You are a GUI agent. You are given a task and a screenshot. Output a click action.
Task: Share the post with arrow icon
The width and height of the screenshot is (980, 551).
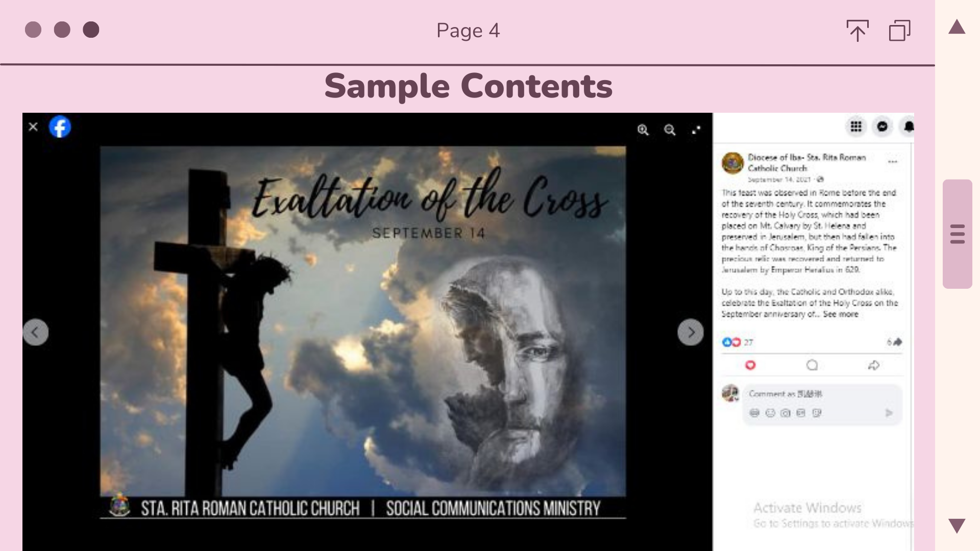pyautogui.click(x=874, y=365)
